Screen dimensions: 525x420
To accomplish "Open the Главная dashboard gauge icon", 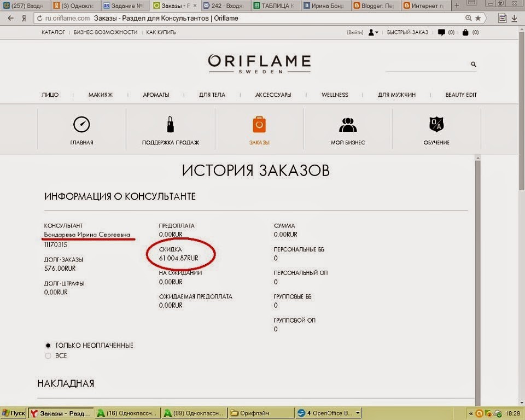I will pos(81,125).
